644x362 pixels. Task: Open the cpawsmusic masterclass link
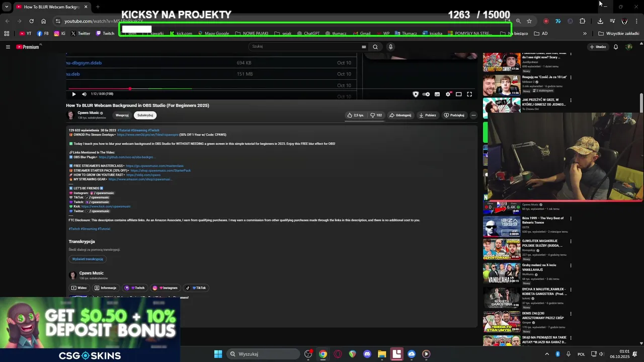[154, 166]
